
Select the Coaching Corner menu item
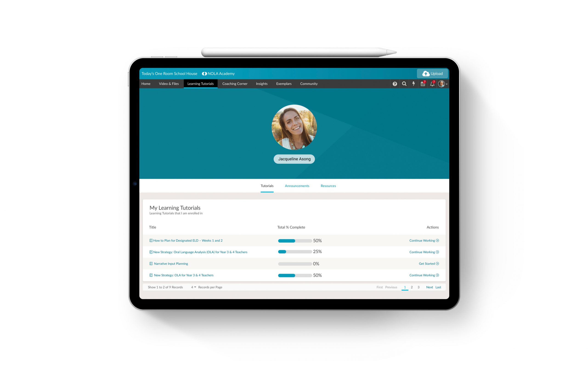pos(234,84)
